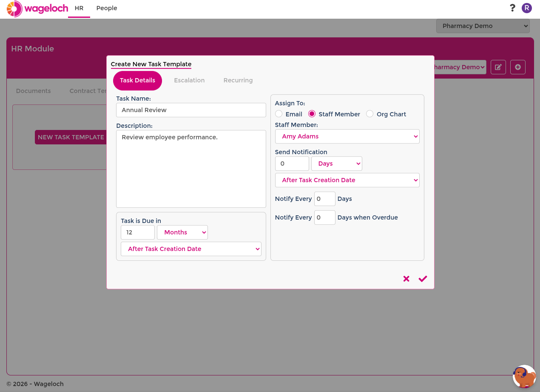Switch to the Documents tab behind dialog
540x392 pixels.
(33, 91)
